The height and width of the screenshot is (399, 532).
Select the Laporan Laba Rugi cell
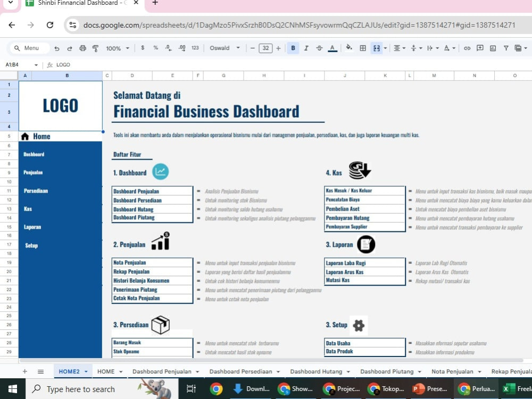pos(365,263)
